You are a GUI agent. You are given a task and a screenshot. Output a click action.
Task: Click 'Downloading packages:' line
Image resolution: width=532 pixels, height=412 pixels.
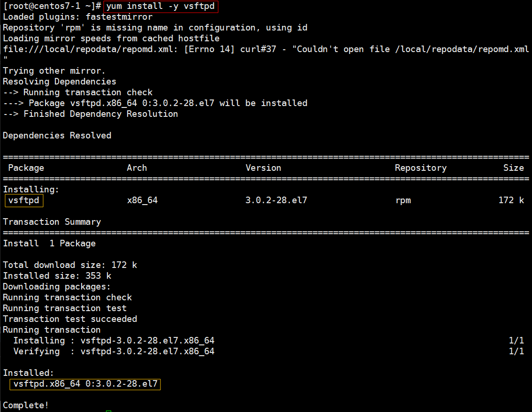57,287
